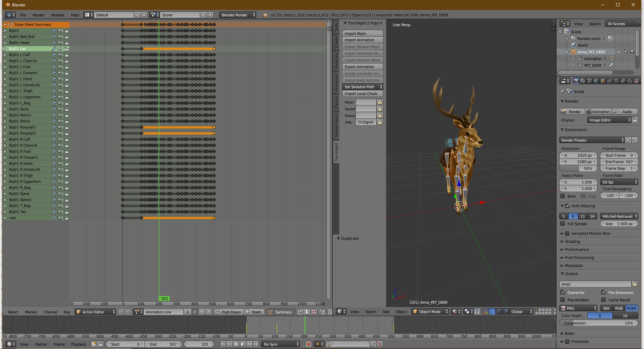The height and width of the screenshot is (349, 644).
Task: Disable the Overwrite checkbox
Action: pyautogui.click(x=563, y=292)
